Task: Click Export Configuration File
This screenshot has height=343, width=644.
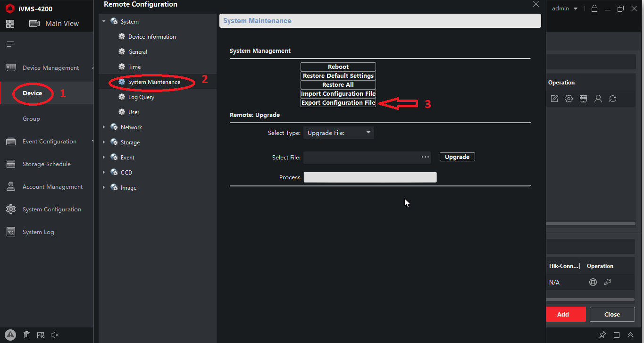Action: tap(338, 103)
